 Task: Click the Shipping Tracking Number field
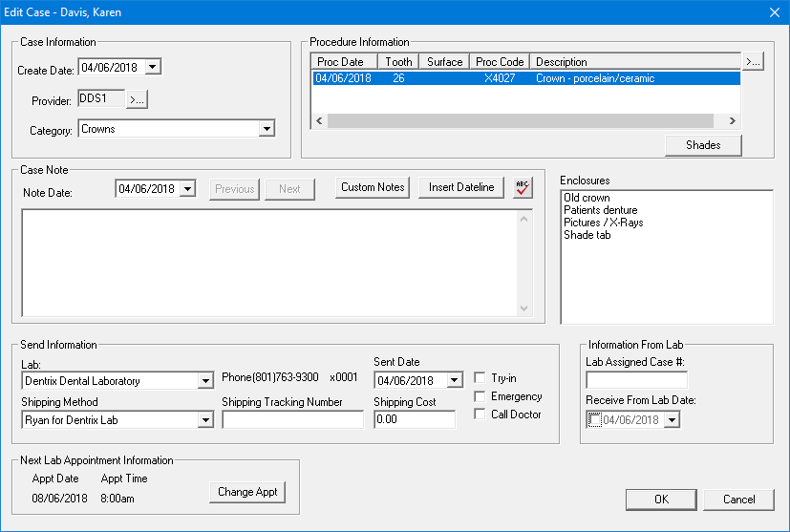point(292,420)
